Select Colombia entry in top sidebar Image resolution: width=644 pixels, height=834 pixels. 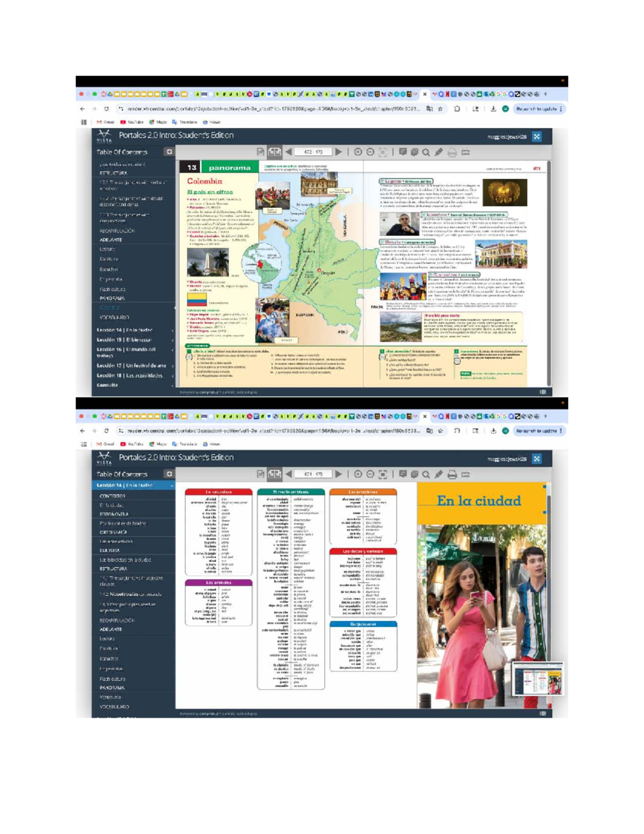pos(109,308)
